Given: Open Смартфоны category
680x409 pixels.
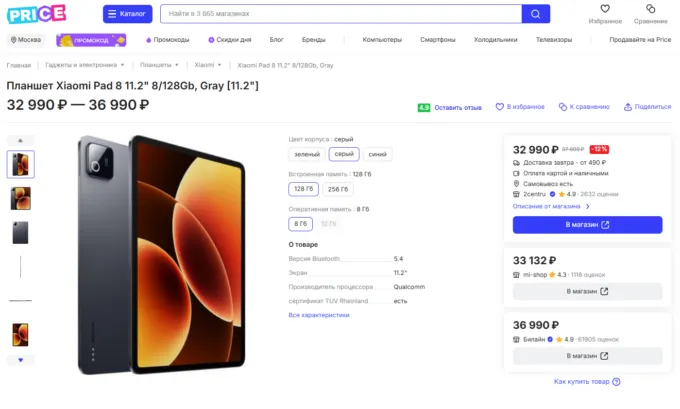Looking at the screenshot, I should pyautogui.click(x=438, y=39).
